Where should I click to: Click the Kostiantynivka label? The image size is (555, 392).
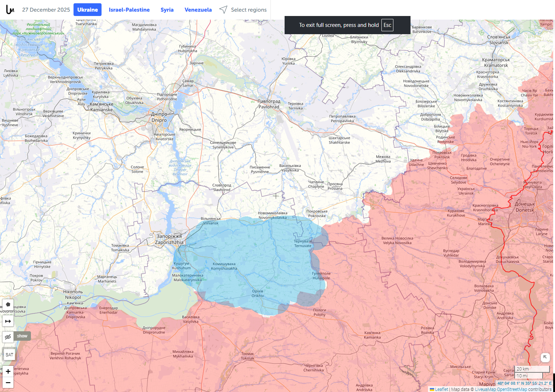510,103
